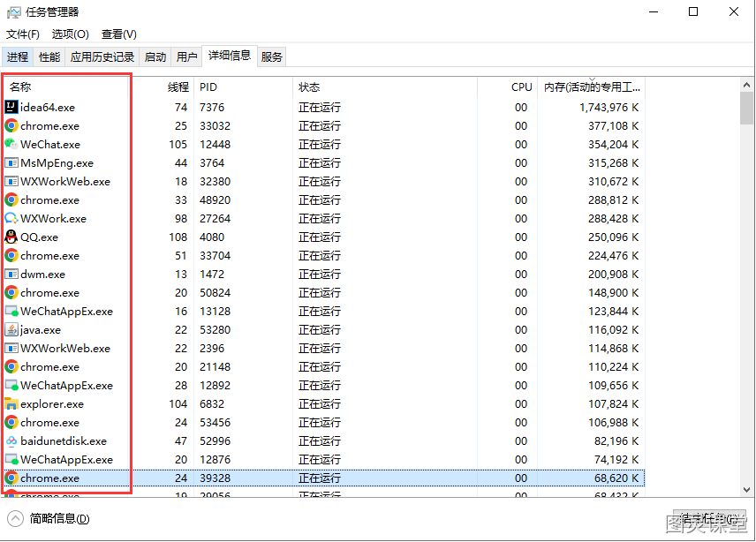Sort processes by the CPU column header
Viewport: 756px width, 542px height.
point(521,87)
